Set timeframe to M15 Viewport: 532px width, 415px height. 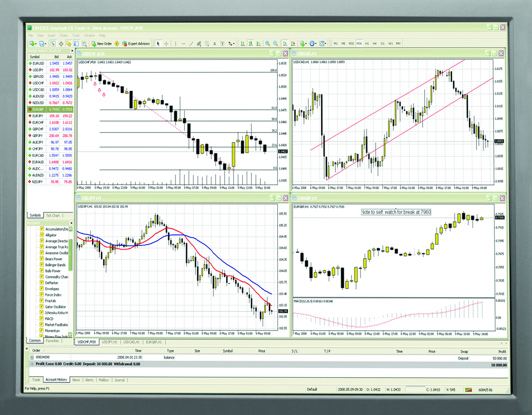point(351,44)
